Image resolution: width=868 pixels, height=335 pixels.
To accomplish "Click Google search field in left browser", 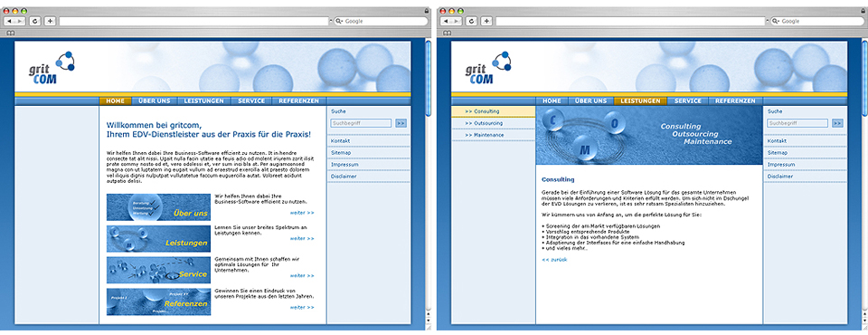I will click(381, 21).
